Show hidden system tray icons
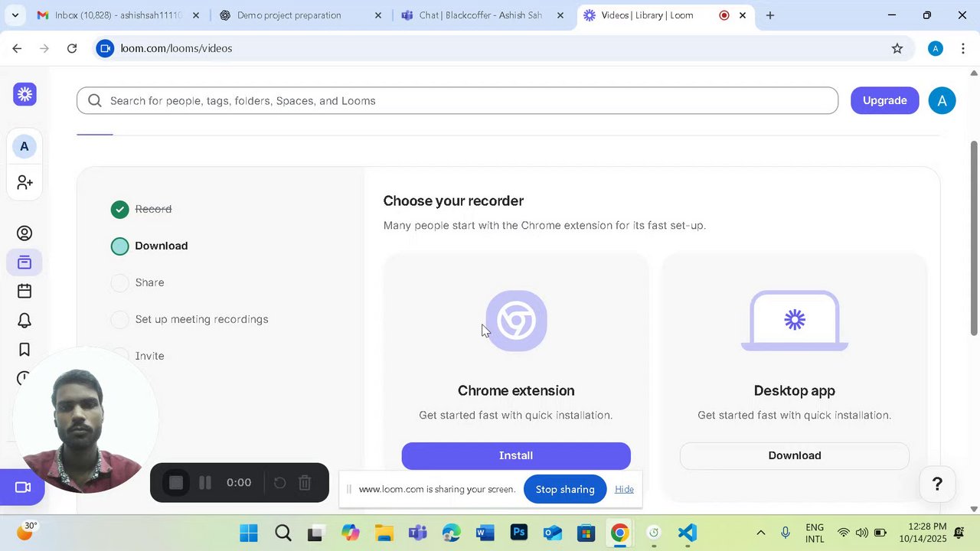The height and width of the screenshot is (551, 980). [x=760, y=533]
